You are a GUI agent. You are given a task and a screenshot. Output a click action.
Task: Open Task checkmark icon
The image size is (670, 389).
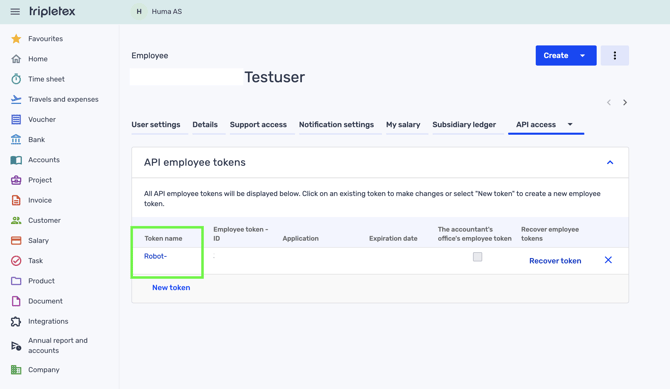click(16, 261)
